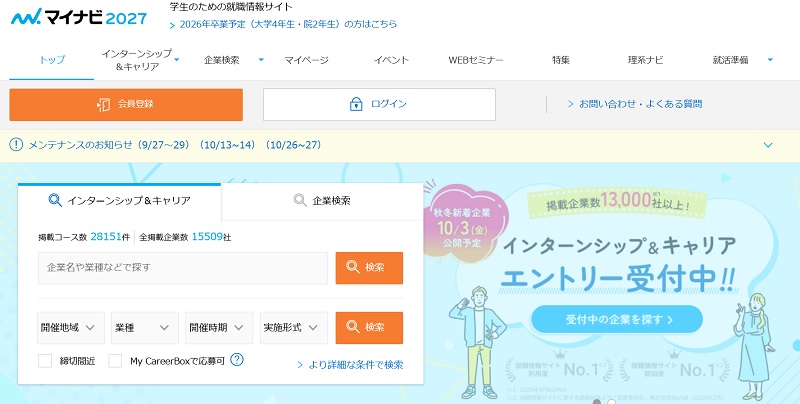Open 特集 in navigation
This screenshot has height=404, width=800.
[561, 60]
